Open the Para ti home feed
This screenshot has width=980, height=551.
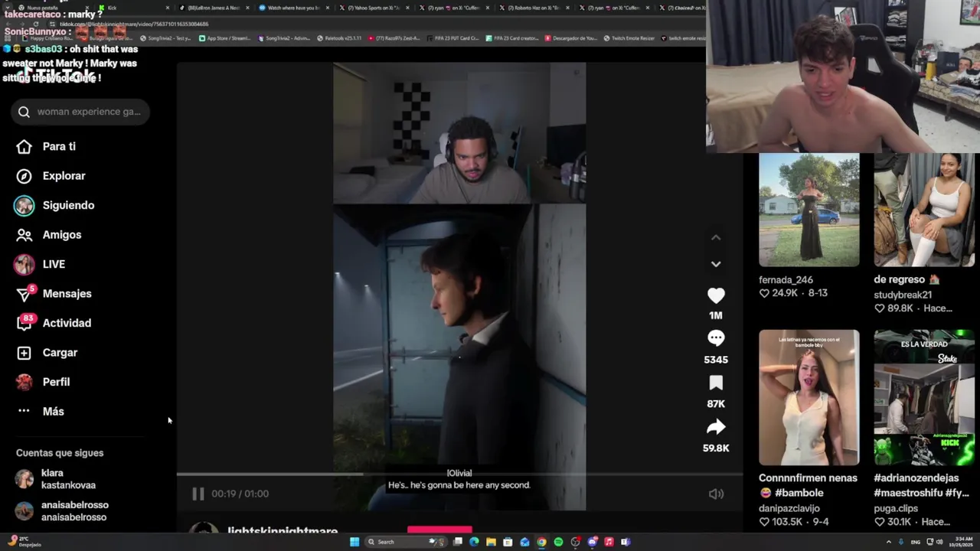click(x=46, y=146)
